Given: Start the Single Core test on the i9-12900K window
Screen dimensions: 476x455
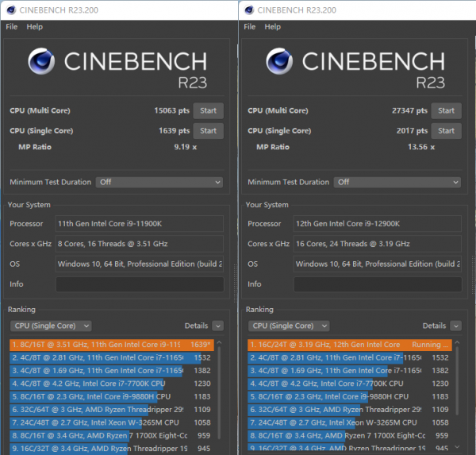Looking at the screenshot, I should coord(446,131).
